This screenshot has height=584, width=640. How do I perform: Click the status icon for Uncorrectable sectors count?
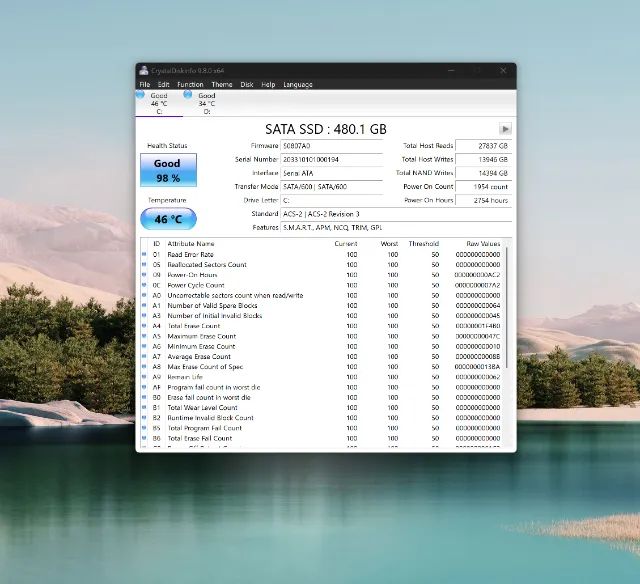(144, 295)
